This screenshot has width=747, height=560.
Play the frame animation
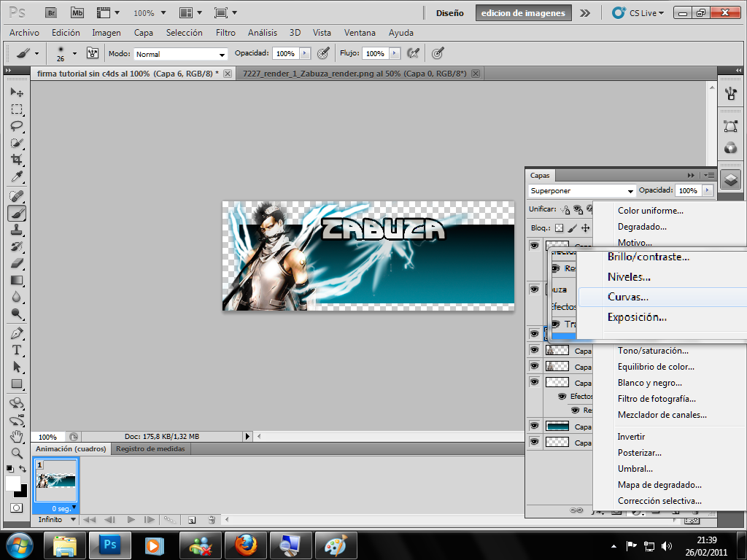point(131,519)
